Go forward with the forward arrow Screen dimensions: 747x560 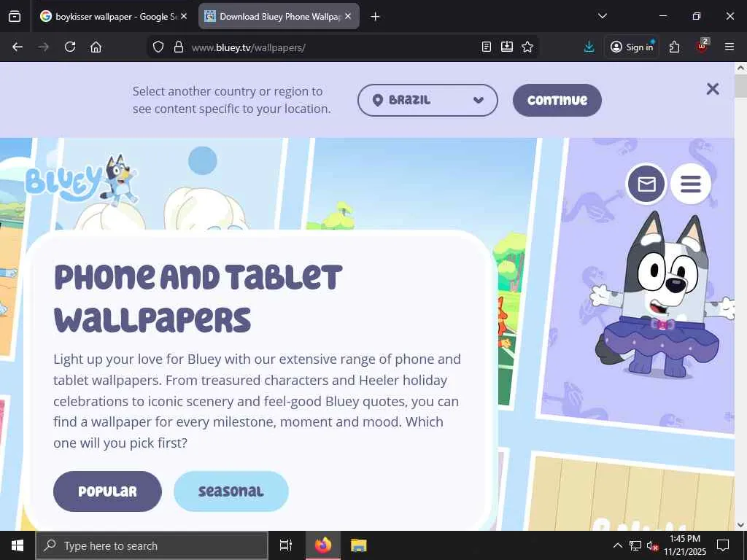(43, 47)
